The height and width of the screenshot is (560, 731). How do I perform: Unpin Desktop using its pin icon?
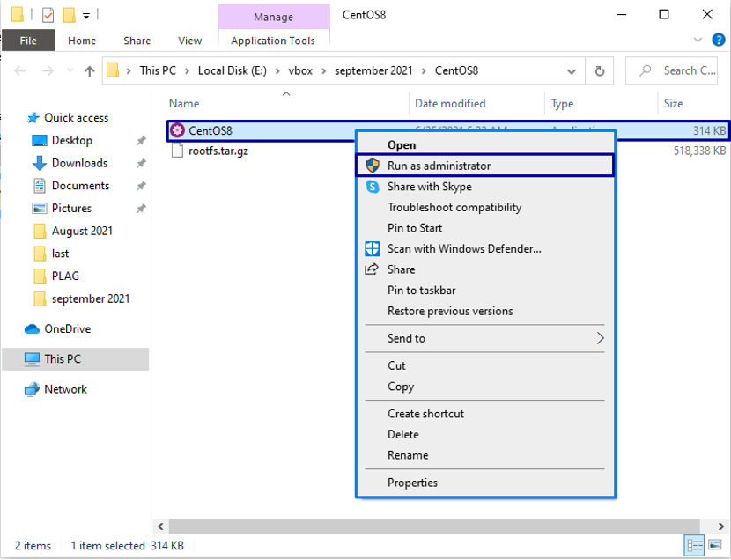(x=141, y=140)
